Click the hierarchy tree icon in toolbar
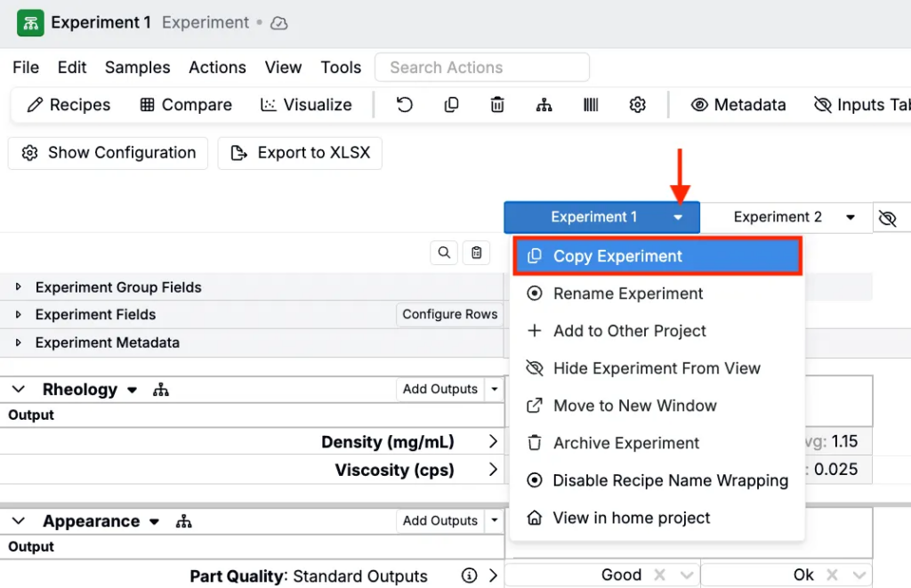Image resolution: width=911 pixels, height=588 pixels. pyautogui.click(x=544, y=105)
